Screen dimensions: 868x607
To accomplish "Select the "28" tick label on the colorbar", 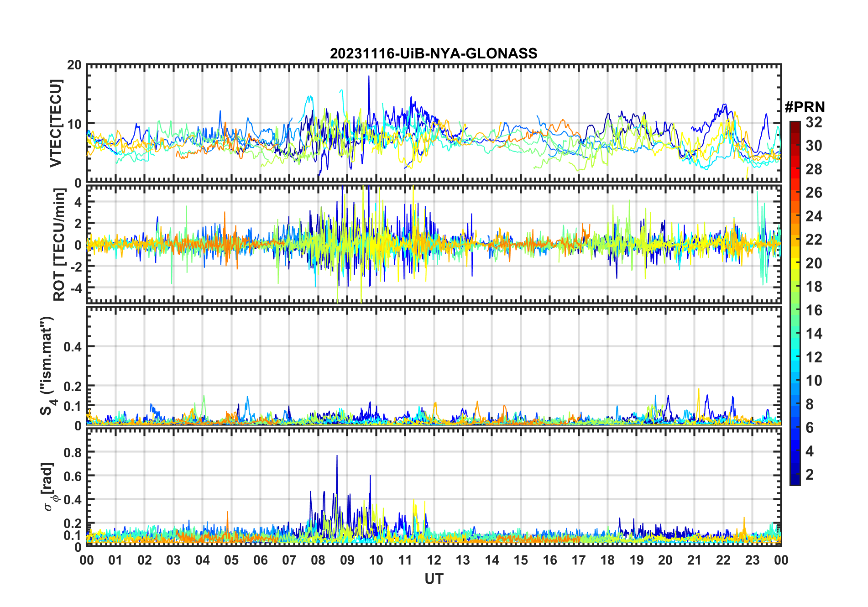I will click(x=814, y=169).
